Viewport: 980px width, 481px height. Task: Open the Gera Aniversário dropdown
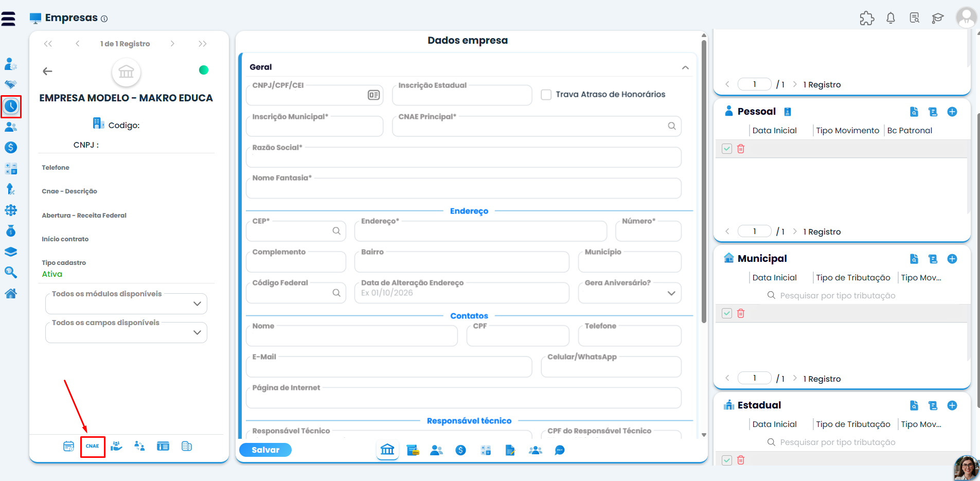pyautogui.click(x=630, y=293)
